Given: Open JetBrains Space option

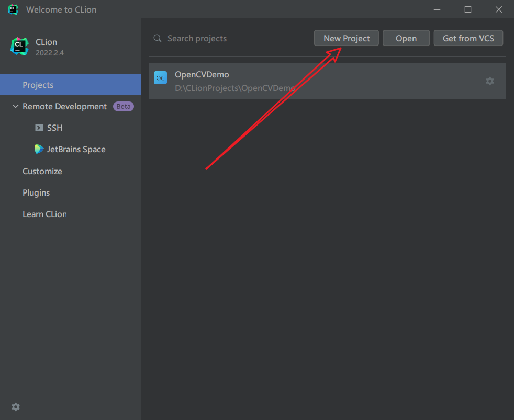Looking at the screenshot, I should tap(76, 150).
